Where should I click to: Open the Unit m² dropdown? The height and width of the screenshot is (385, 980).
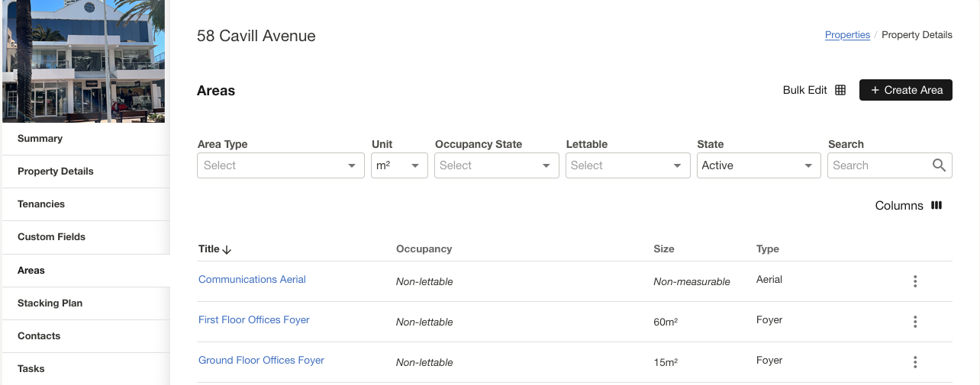click(398, 165)
